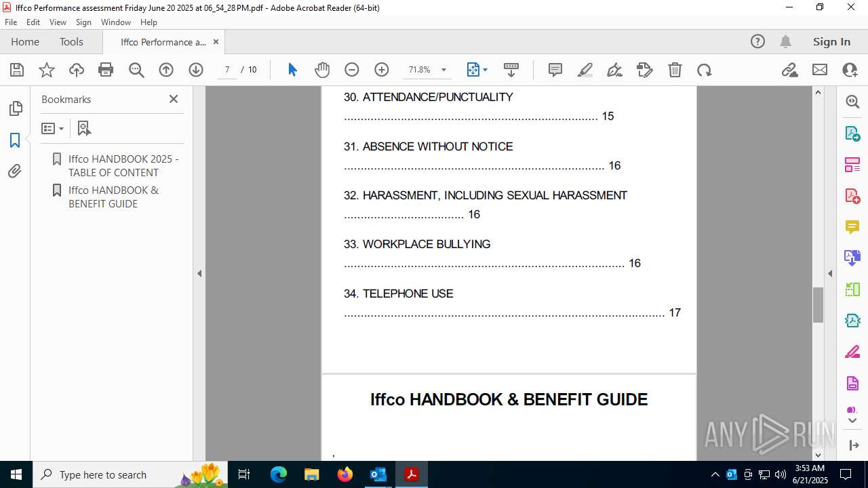Image resolution: width=868 pixels, height=488 pixels.
Task: Open the Sign menu
Action: 83,22
